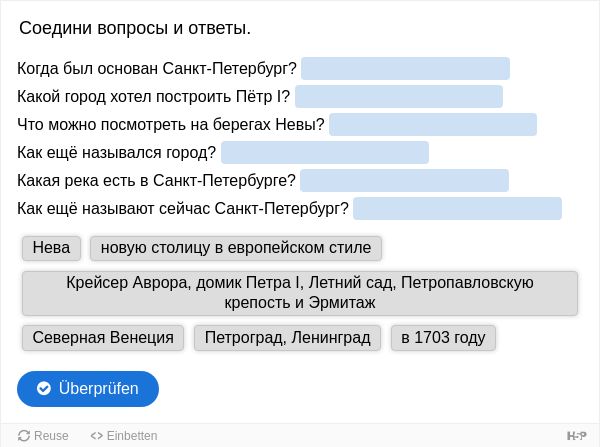This screenshot has height=447, width=600.
Task: Click the checkmark icon in Überprüfen button
Action: tap(44, 388)
